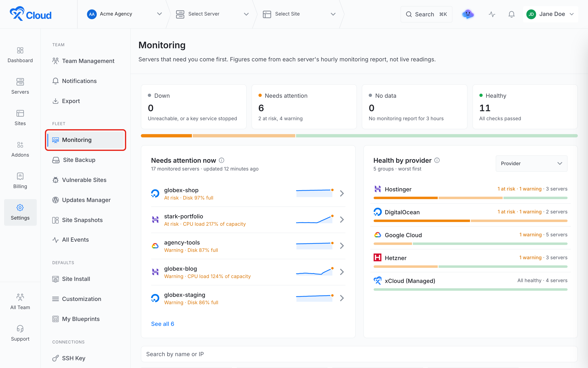Open agency-tools details chevron
588x368 pixels.
tap(342, 246)
